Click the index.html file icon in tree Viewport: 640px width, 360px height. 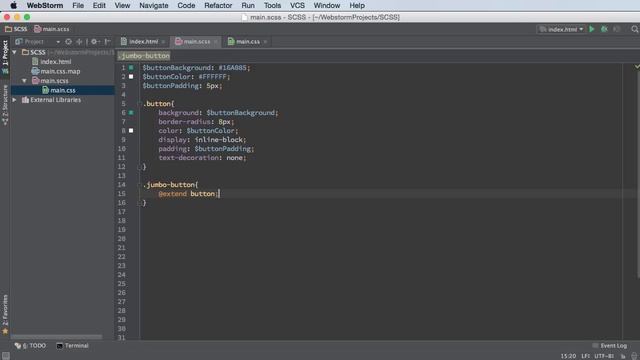point(35,62)
